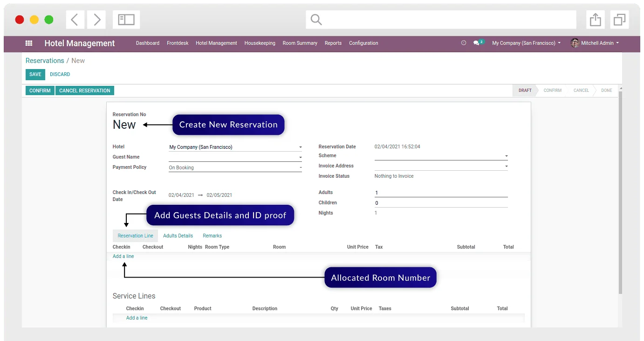Go forward with the browser forward arrow
Image resolution: width=644 pixels, height=341 pixels.
96,20
